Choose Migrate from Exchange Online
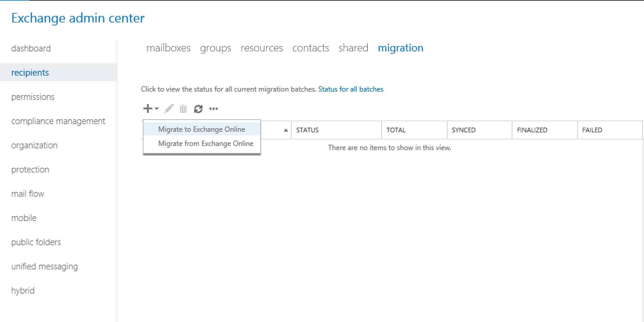This screenshot has width=644, height=322. click(x=205, y=144)
